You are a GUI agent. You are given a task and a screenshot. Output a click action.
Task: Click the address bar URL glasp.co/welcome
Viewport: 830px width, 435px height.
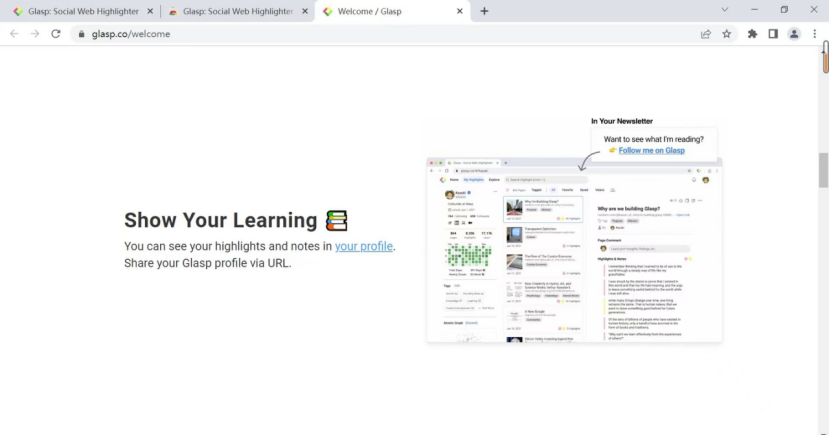(x=131, y=34)
